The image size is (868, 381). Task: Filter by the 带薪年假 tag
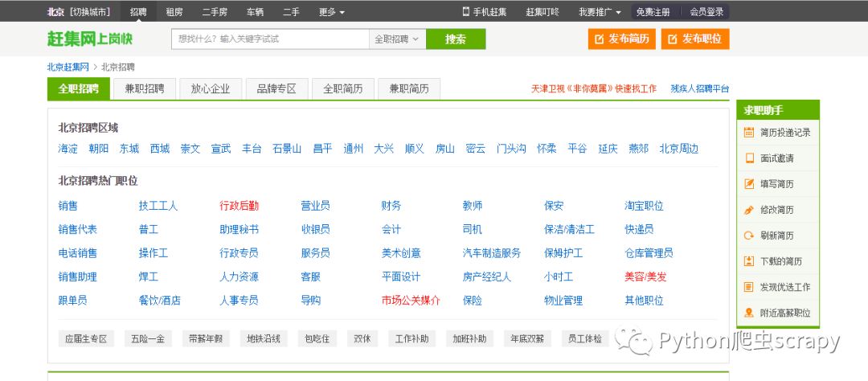(206, 338)
